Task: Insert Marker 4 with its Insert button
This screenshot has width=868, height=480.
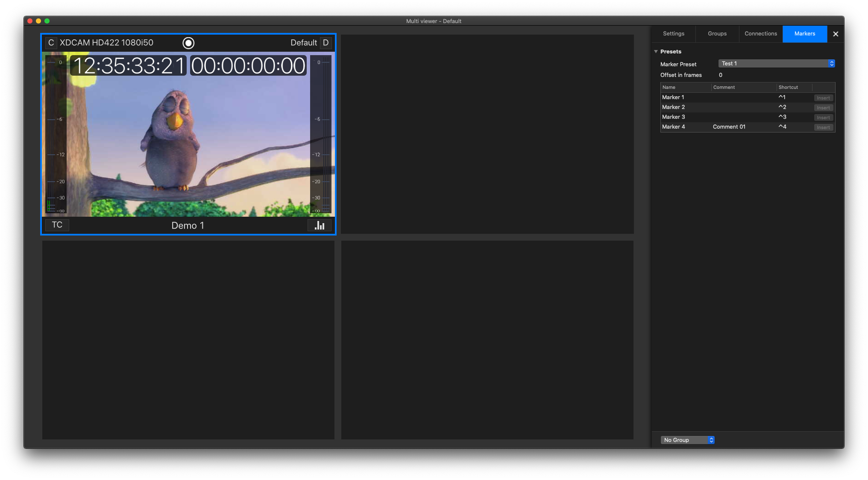Action: coord(823,127)
